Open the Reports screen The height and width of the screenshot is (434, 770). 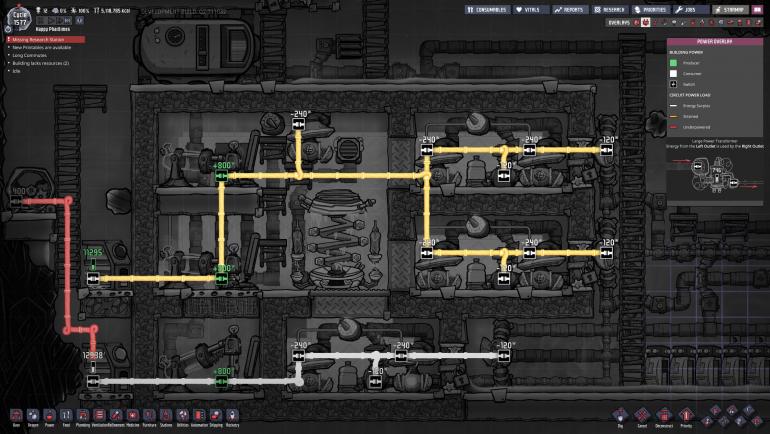570,9
